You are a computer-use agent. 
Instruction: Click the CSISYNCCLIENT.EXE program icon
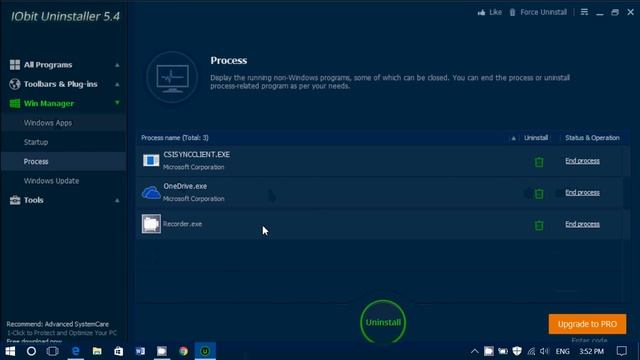[x=151, y=160]
